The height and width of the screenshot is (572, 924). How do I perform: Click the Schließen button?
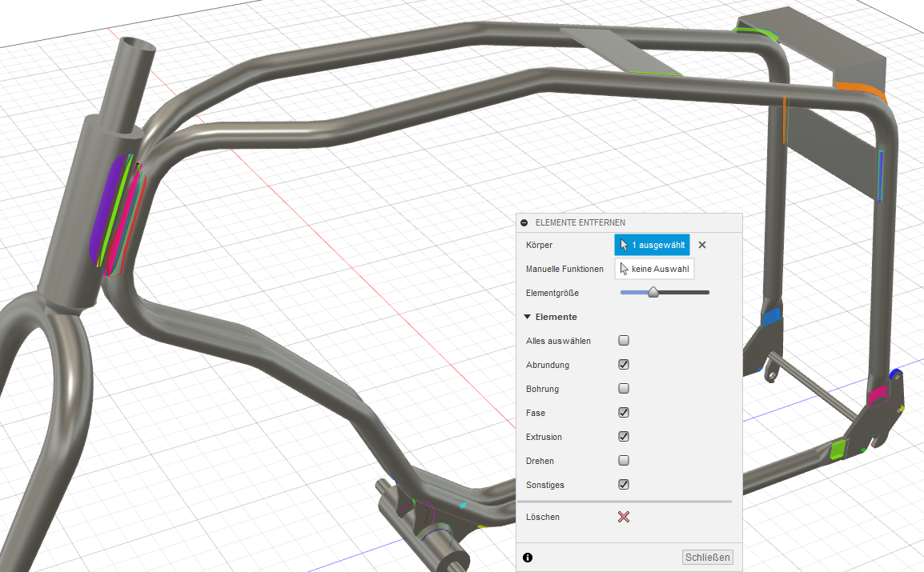708,557
